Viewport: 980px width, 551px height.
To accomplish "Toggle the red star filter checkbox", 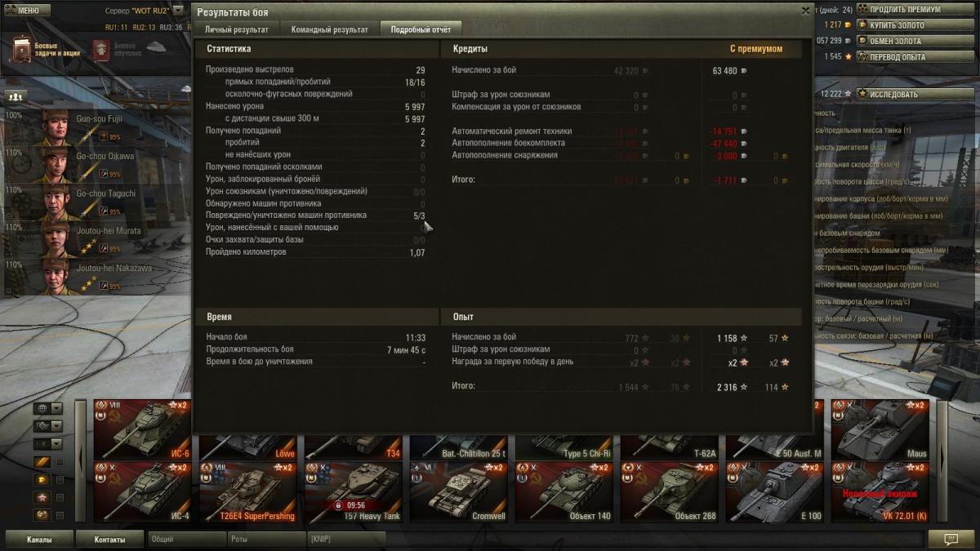I will point(60,497).
